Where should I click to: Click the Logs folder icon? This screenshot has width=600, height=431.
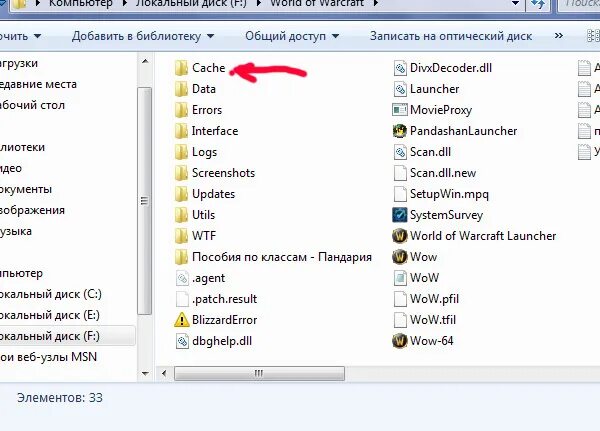(181, 152)
